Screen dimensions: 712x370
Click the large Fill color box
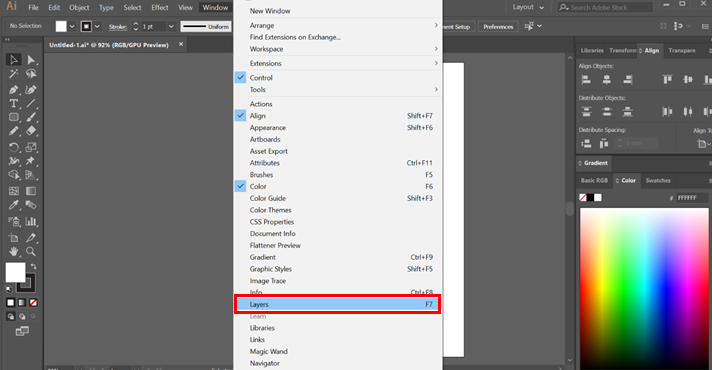tap(15, 272)
